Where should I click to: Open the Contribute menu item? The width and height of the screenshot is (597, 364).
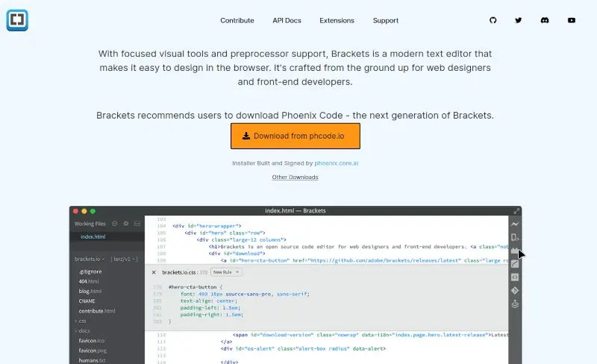pos(237,21)
